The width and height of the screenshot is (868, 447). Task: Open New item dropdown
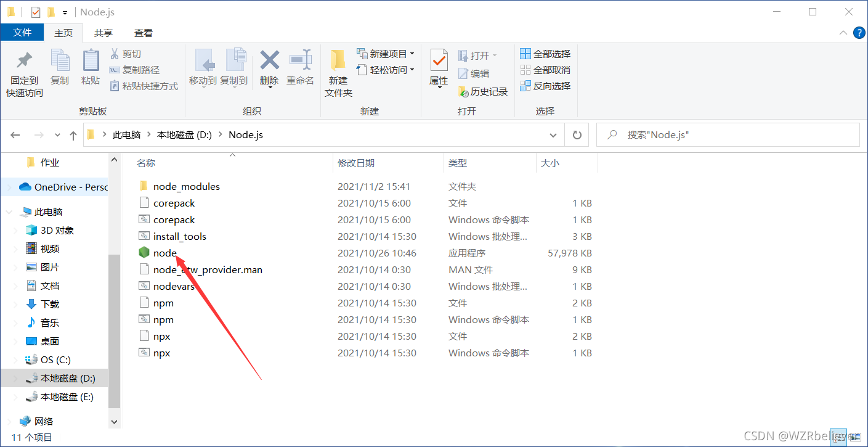tap(386, 54)
